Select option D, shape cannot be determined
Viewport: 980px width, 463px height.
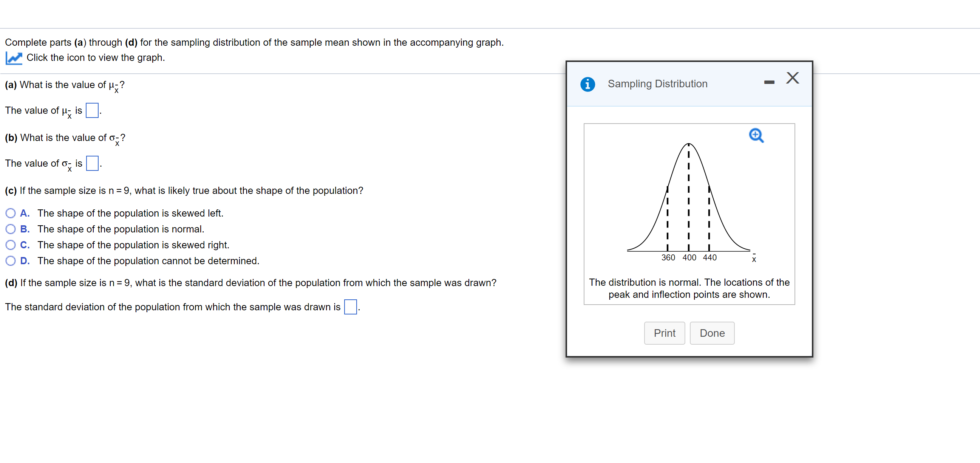click(x=10, y=260)
